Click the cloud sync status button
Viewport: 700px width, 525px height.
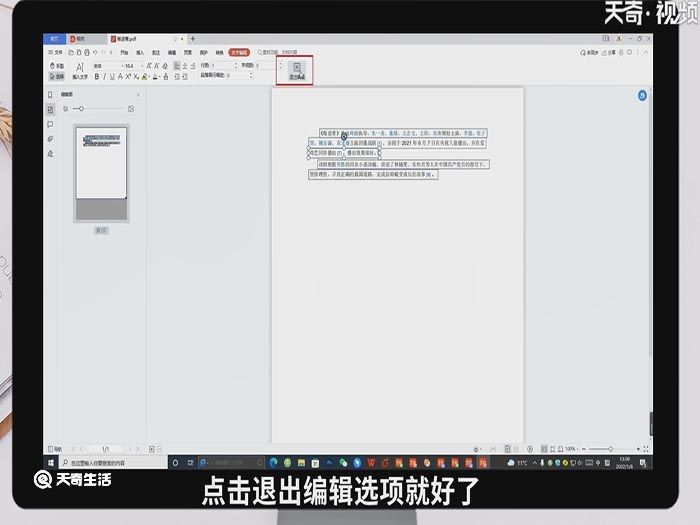[589, 53]
